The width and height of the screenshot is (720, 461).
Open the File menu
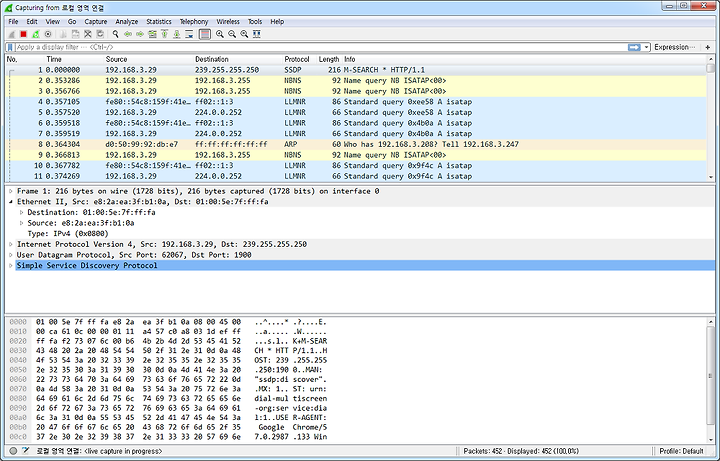coord(13,22)
